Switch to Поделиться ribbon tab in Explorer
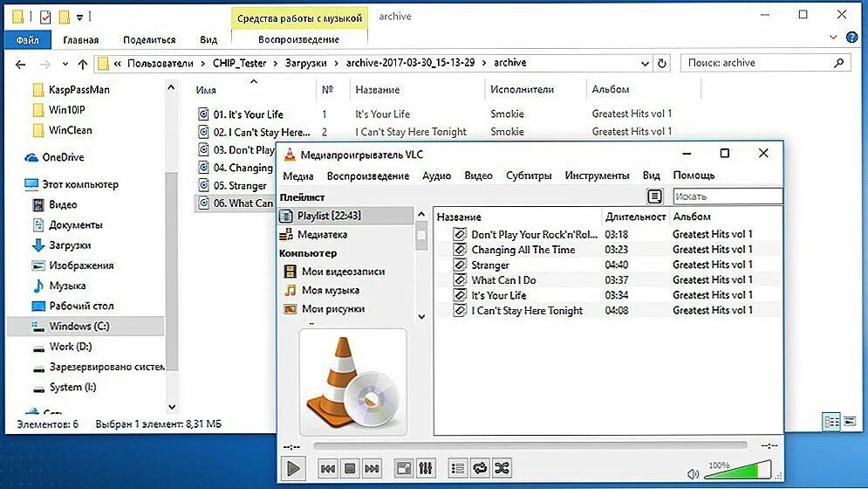 coord(149,40)
